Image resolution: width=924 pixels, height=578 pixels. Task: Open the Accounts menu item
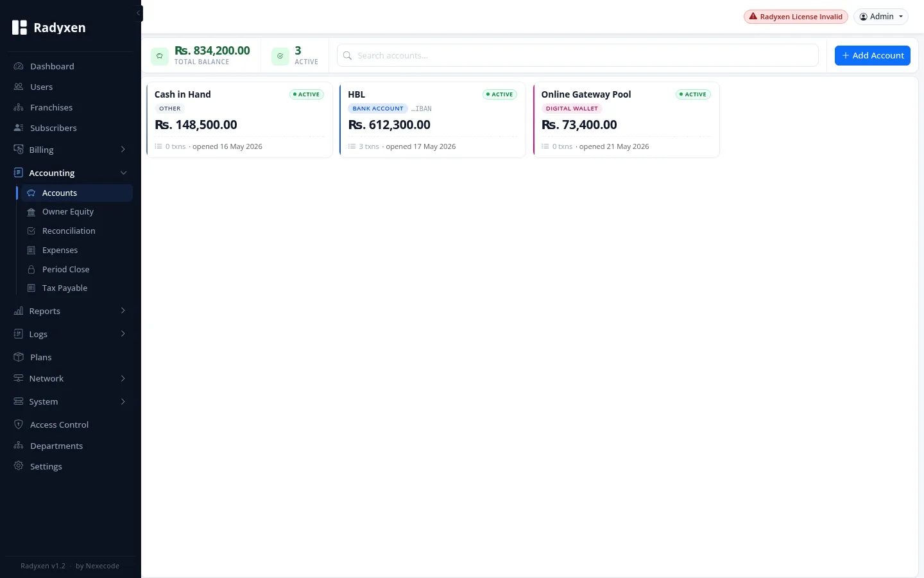pyautogui.click(x=77, y=193)
